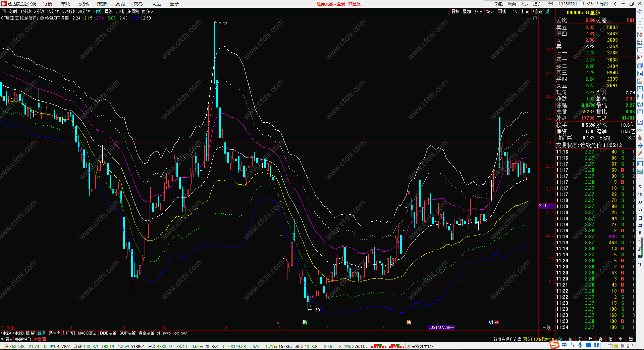This screenshot has width=644, height=350.
Task: Click the F10 company info sidebar icon
Action: 640,73
